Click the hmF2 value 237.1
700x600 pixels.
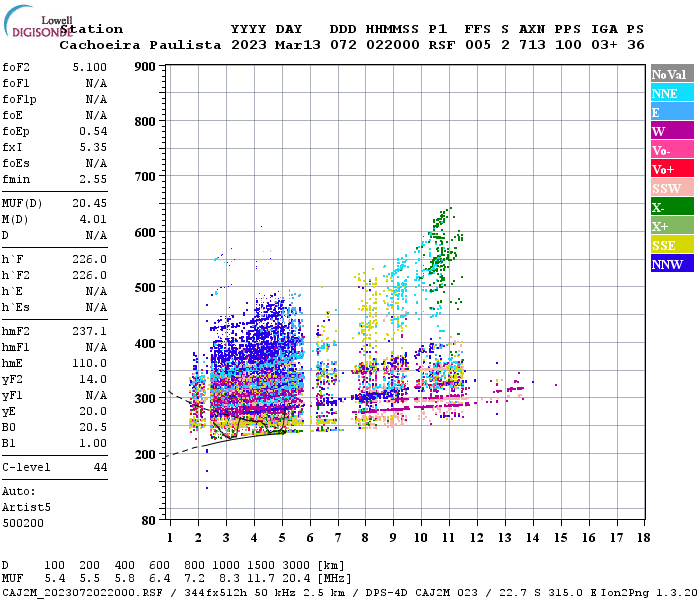90,332
